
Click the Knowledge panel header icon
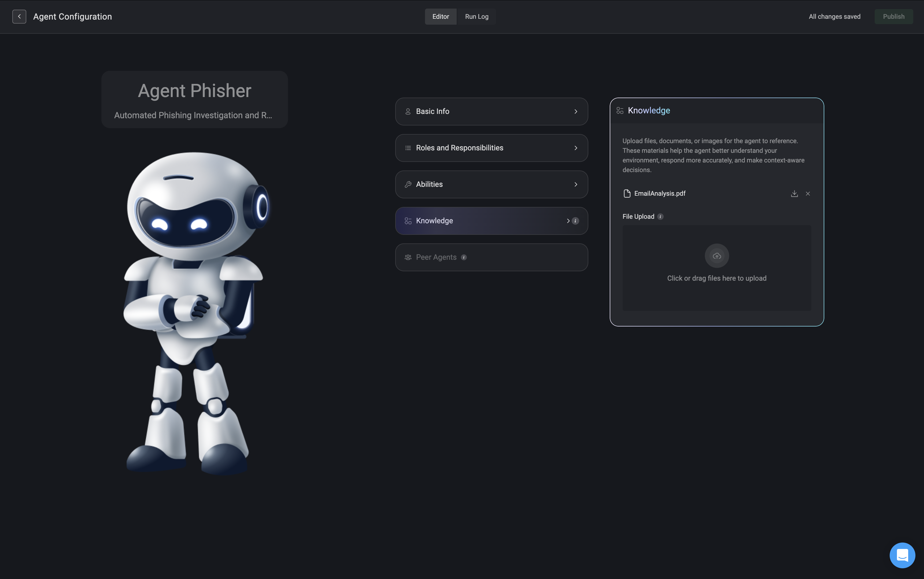(620, 111)
